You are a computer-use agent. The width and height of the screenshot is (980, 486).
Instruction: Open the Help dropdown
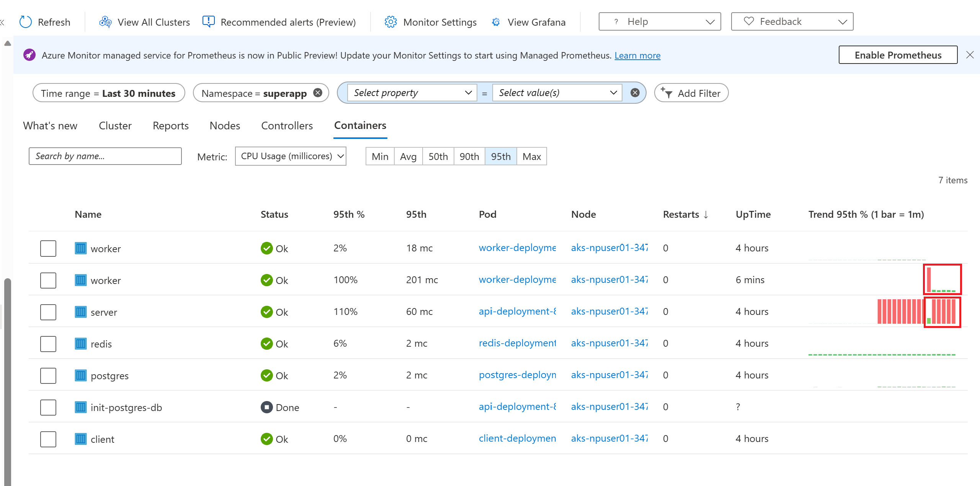pos(659,21)
